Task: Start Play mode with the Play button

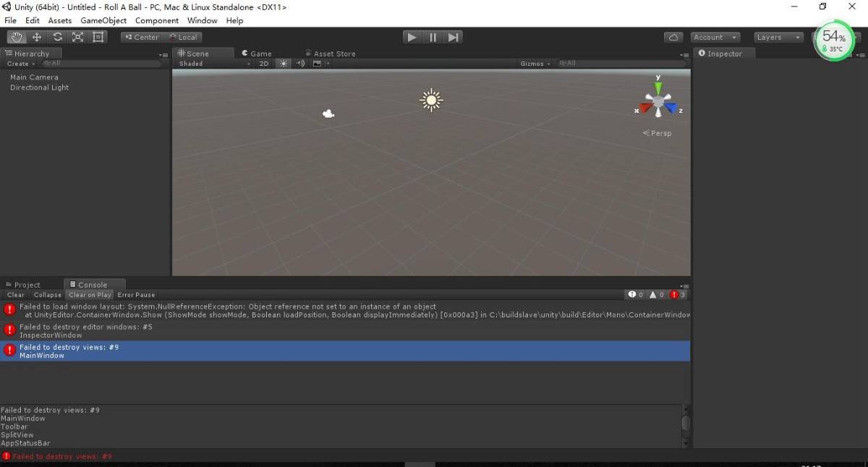Action: click(412, 37)
